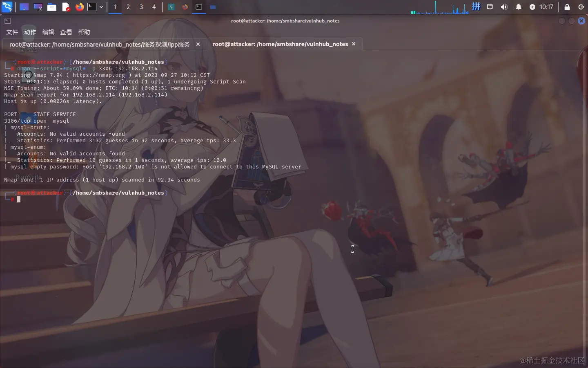
Task: Open the file manager launcher in panel
Action: 52,7
